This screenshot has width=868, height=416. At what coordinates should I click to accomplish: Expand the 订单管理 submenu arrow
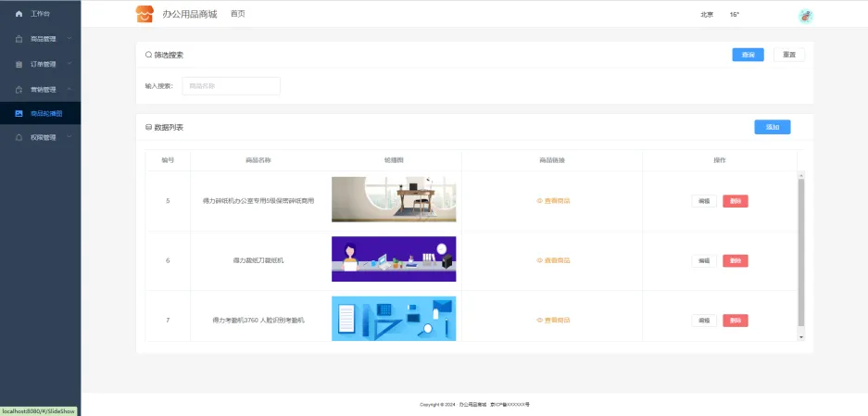69,64
